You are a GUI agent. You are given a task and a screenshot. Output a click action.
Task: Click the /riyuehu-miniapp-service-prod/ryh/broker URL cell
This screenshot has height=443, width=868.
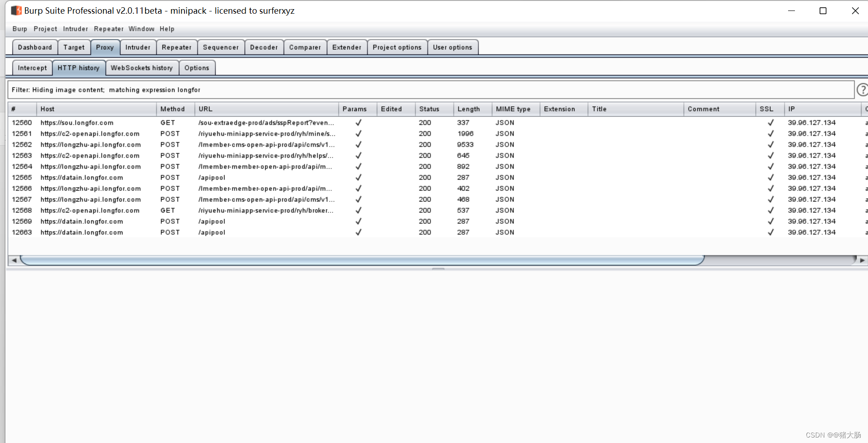pos(266,210)
